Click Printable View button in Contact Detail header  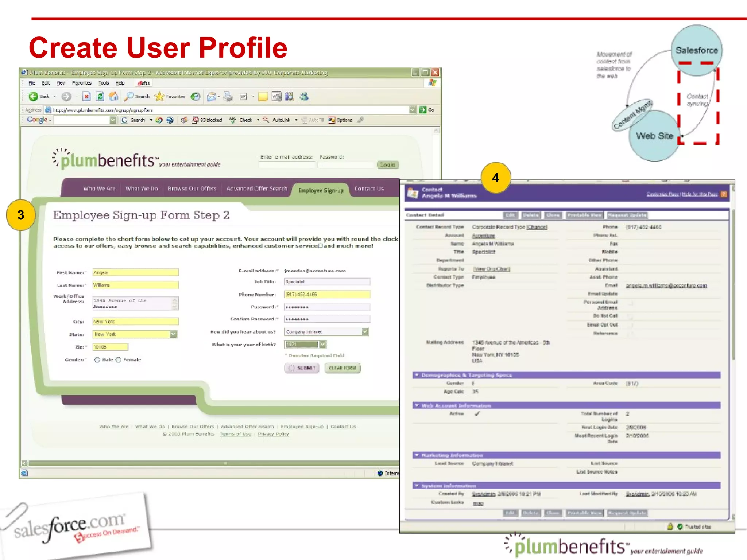[x=585, y=215]
